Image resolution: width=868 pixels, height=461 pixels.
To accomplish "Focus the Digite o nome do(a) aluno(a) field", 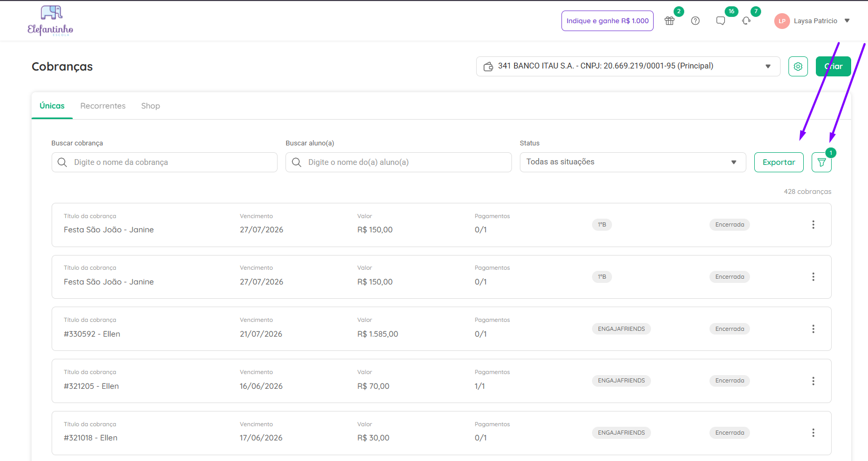I will (x=398, y=162).
